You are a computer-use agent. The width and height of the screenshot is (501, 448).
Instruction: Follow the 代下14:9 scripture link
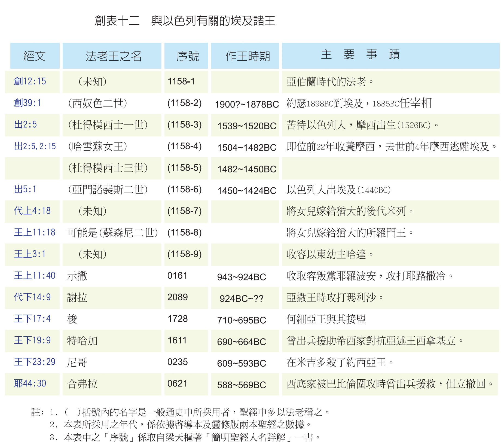click(x=32, y=297)
